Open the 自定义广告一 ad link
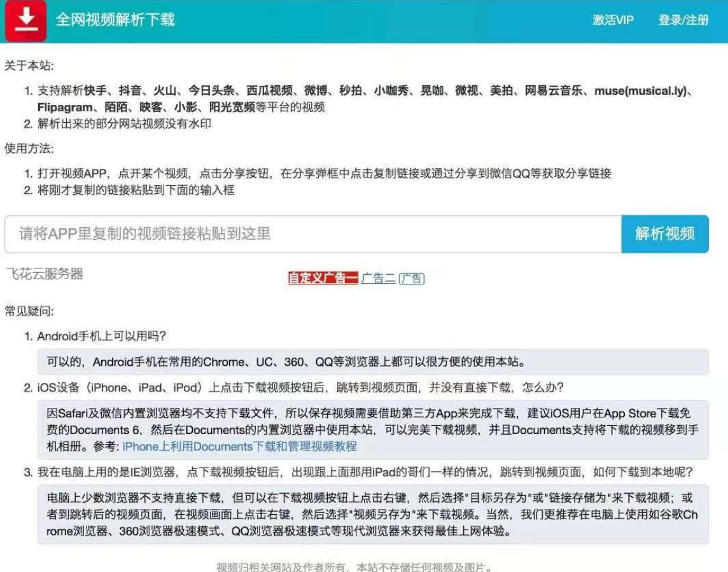This screenshot has width=728, height=572. click(x=323, y=278)
